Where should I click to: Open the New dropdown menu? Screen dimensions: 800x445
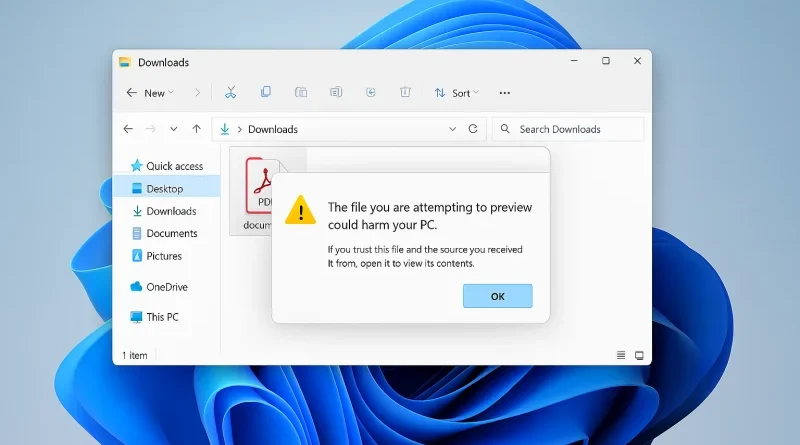151,93
